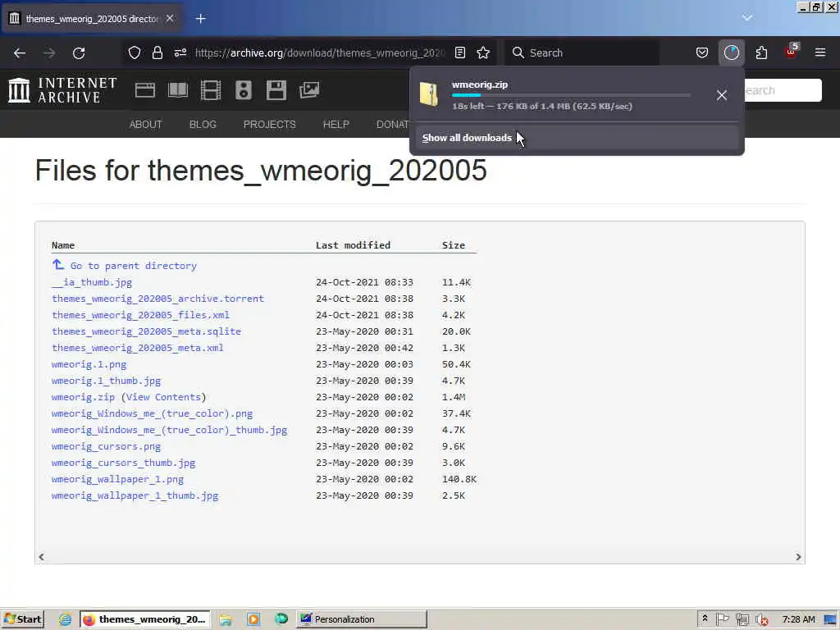The image size is (840, 630).
Task: Click the archive.org address bar URL
Action: 320,52
